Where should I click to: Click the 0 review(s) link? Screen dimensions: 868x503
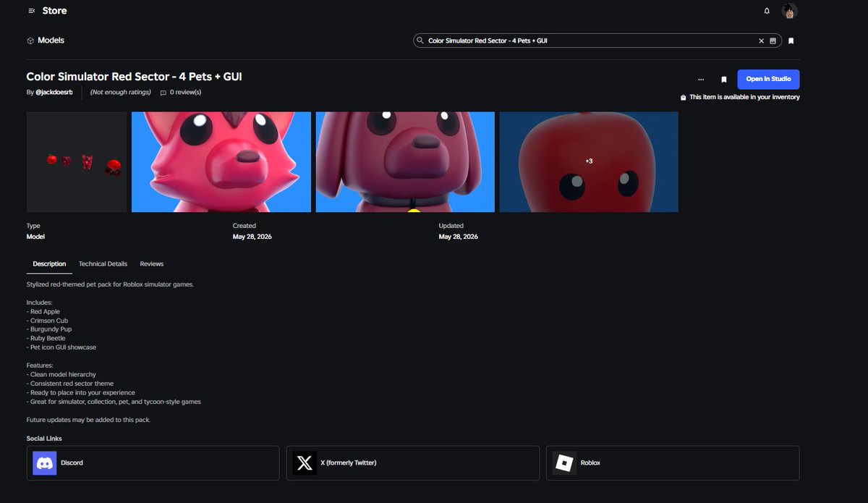click(x=186, y=92)
